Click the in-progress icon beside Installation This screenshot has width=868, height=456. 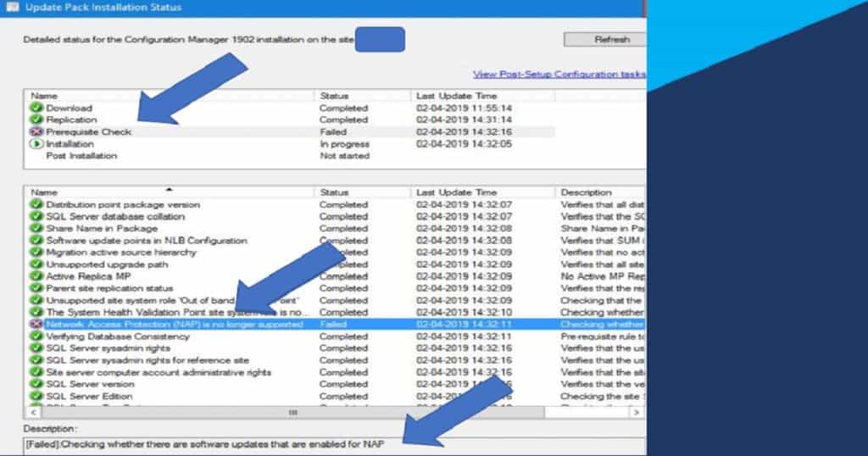[36, 144]
